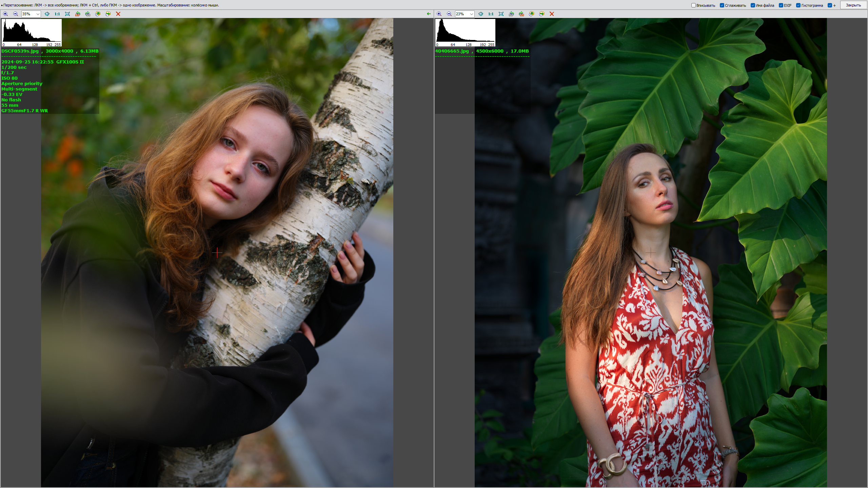Click the 40406665.jpg filename label
The height and width of the screenshot is (488, 868).
pos(452,51)
